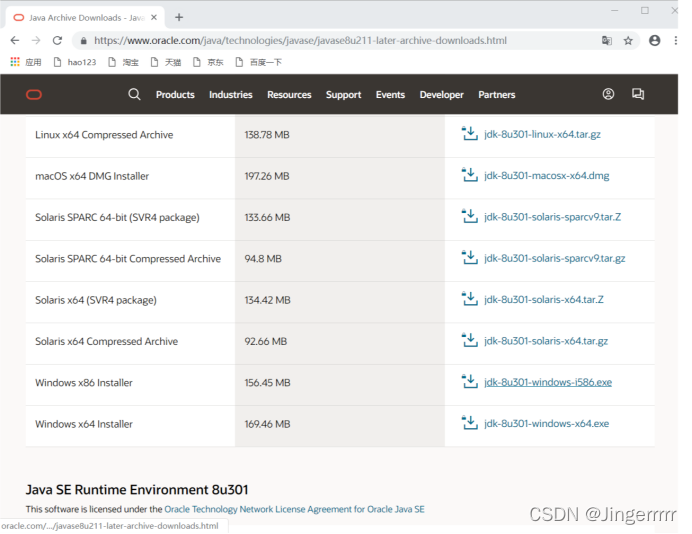Click download icon for jdk-8u301-windows-i586.exe
This screenshot has height=534, width=692.
470,381
